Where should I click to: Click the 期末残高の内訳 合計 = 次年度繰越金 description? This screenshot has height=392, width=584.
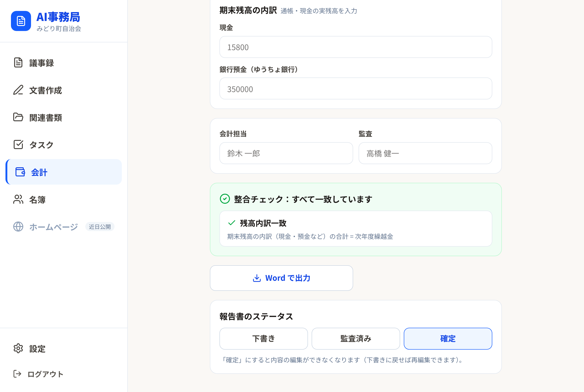click(310, 237)
